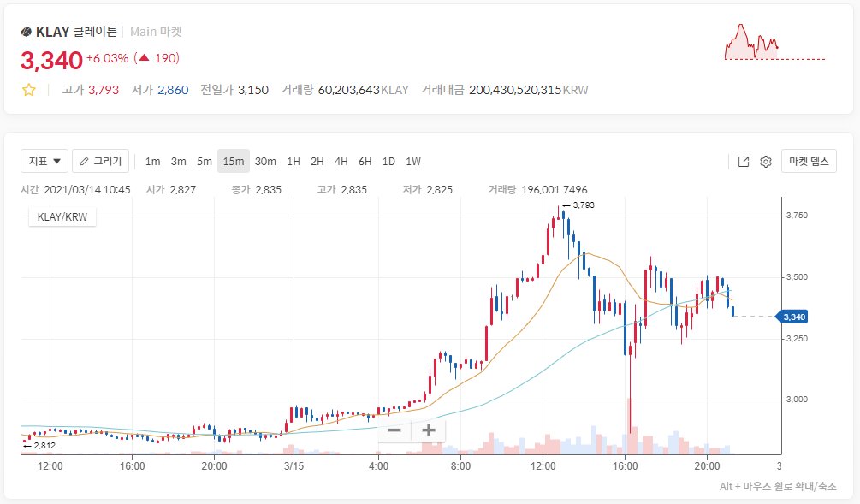Viewport: 860px width, 504px height.
Task: Click the 3,793 high price marker
Action: (578, 205)
